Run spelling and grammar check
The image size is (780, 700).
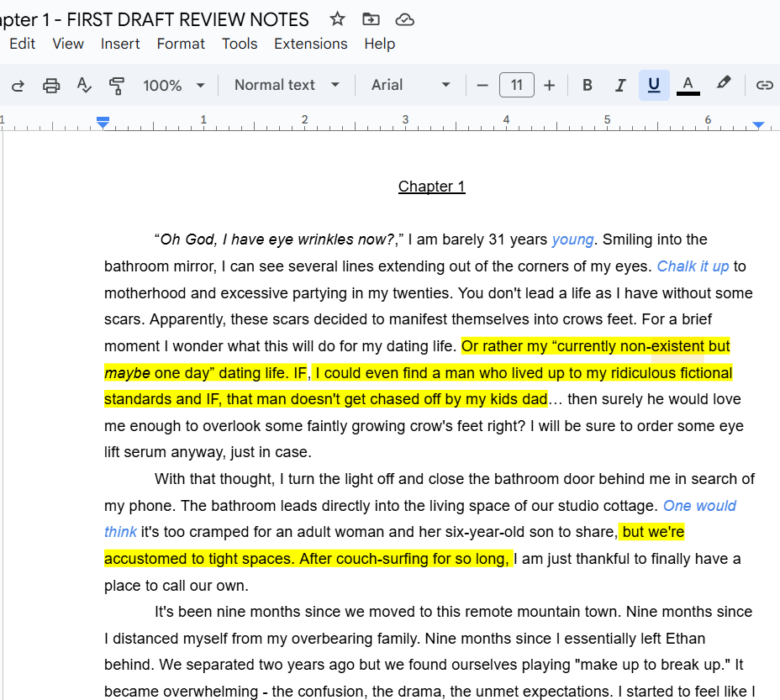(84, 85)
